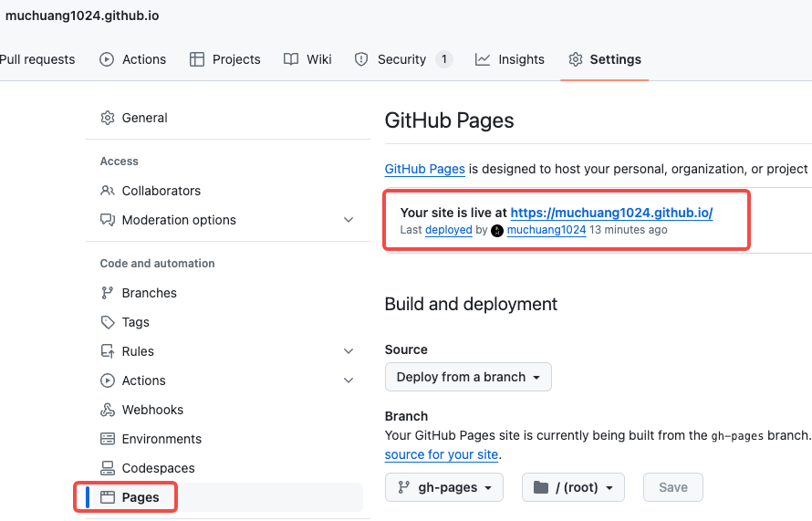
Task: Click the Environments server icon
Action: [107, 439]
